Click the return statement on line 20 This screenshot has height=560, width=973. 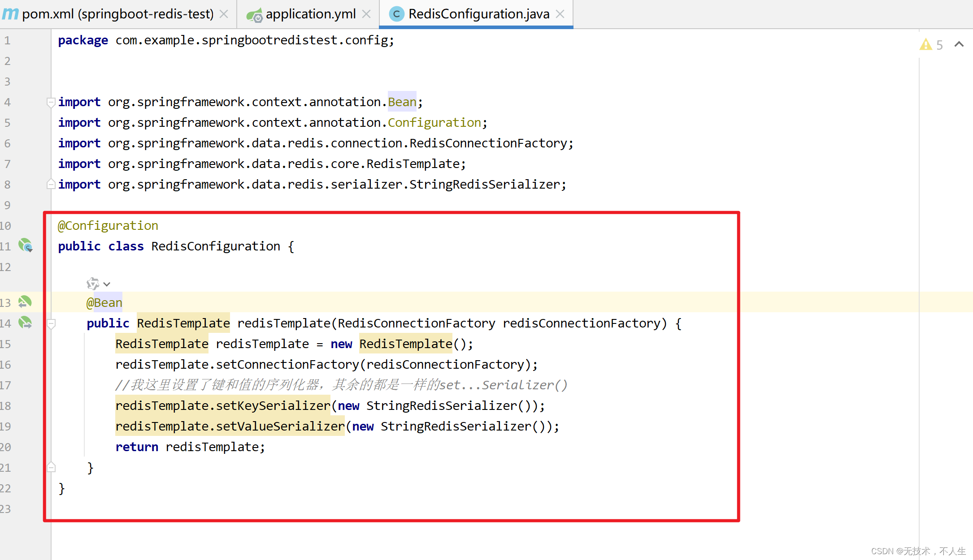point(190,447)
